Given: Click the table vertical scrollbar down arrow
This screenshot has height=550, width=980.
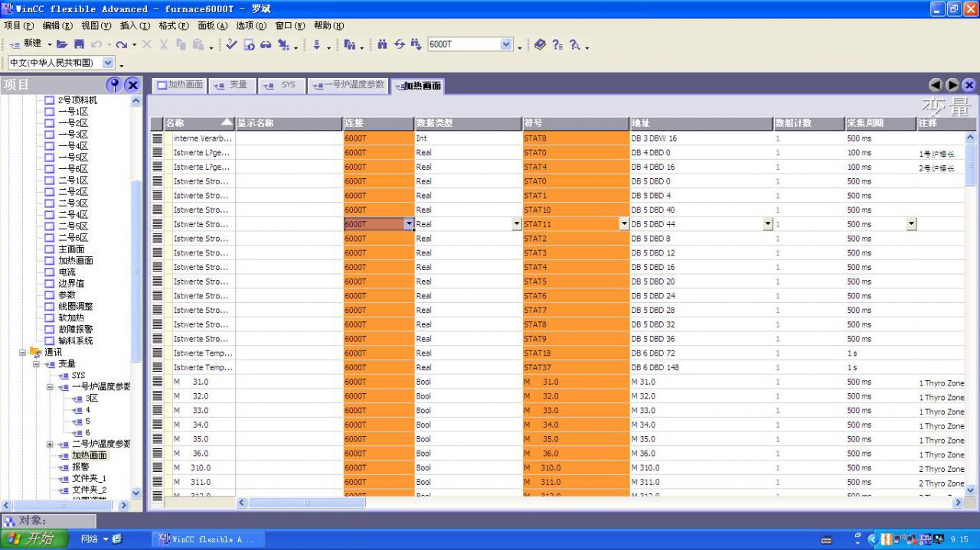Looking at the screenshot, I should pyautogui.click(x=971, y=490).
